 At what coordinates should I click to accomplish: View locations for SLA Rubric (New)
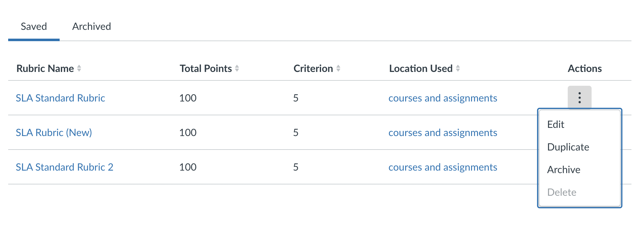(443, 133)
